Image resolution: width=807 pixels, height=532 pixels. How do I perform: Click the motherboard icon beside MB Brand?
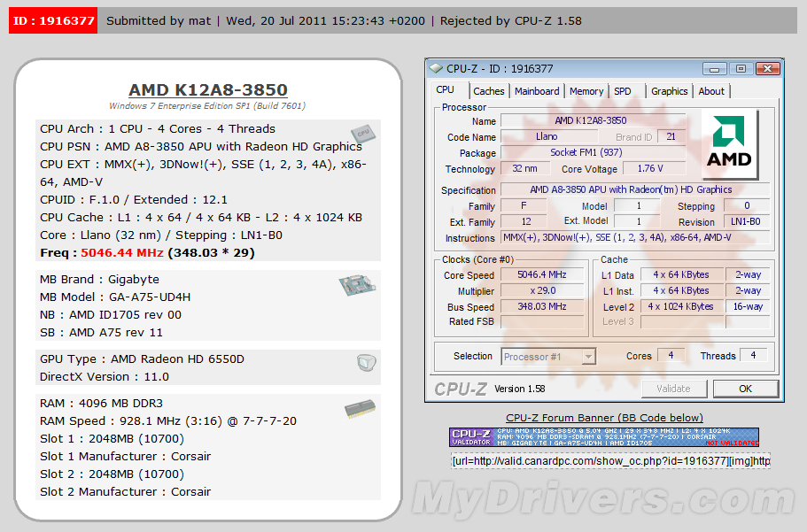(357, 284)
